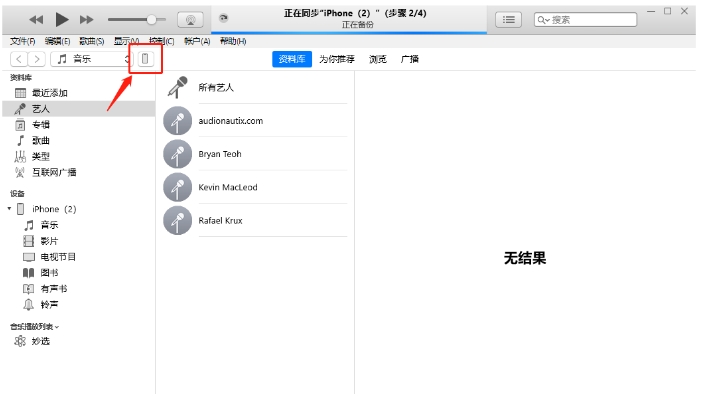Open 互联网广播 internet radio in sidebar
Screen dimensions: 708x407
(x=53, y=172)
